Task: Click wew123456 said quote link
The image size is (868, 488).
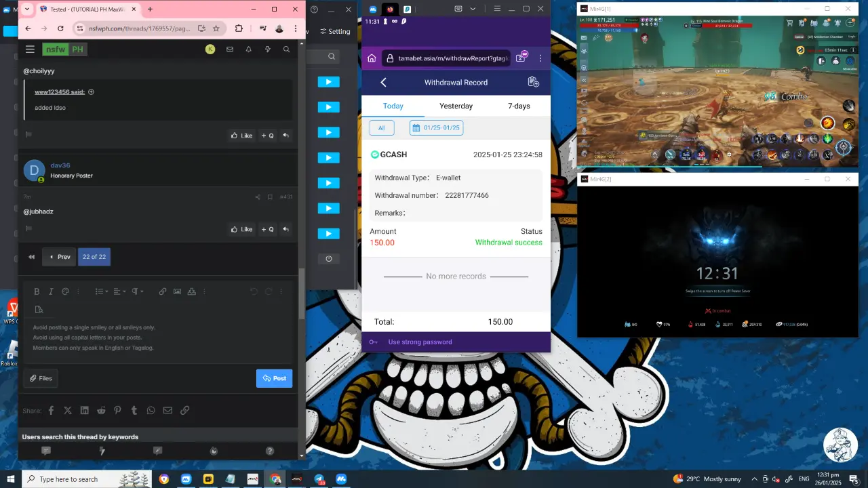Action: click(x=60, y=92)
